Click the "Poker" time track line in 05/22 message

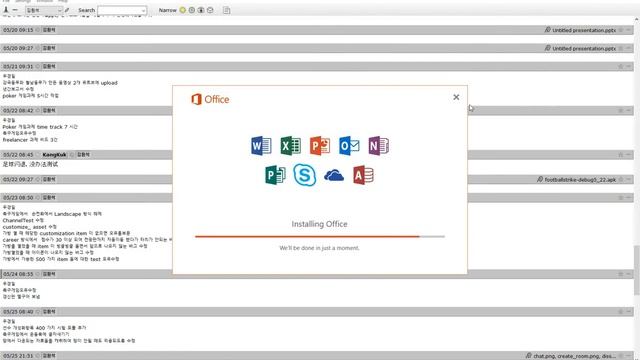click(x=40, y=127)
